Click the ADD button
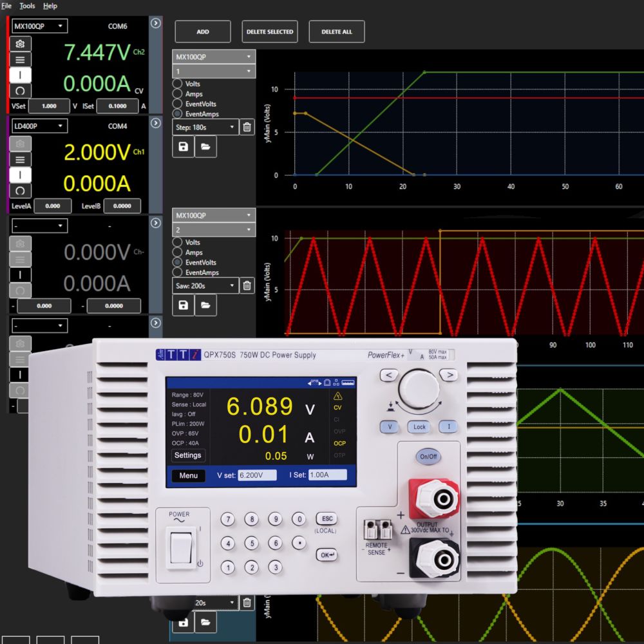Image resolution: width=644 pixels, height=644 pixels. click(202, 32)
